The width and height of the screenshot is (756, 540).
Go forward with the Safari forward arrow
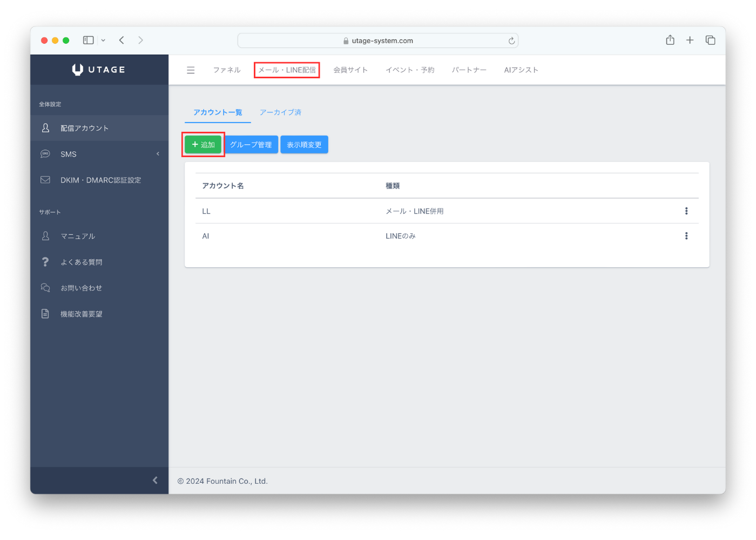(140, 40)
